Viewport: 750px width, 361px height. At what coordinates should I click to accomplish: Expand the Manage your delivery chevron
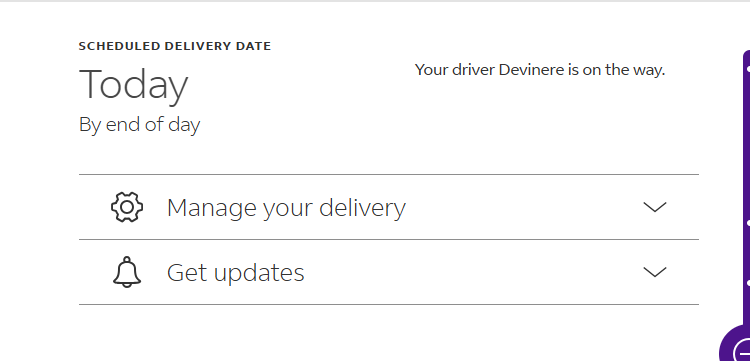tap(655, 207)
